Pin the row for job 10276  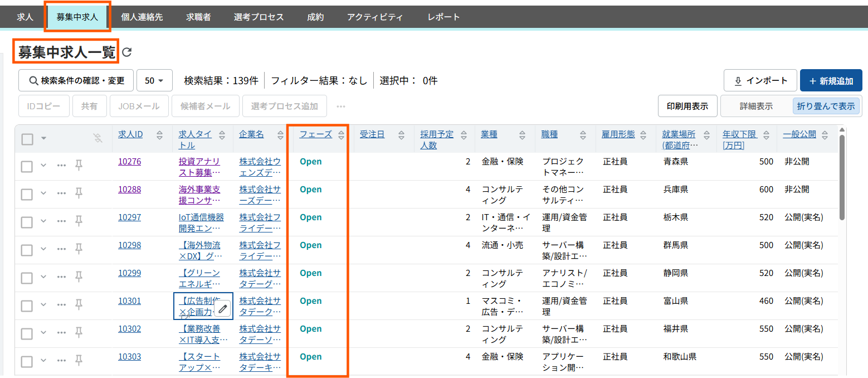click(79, 164)
